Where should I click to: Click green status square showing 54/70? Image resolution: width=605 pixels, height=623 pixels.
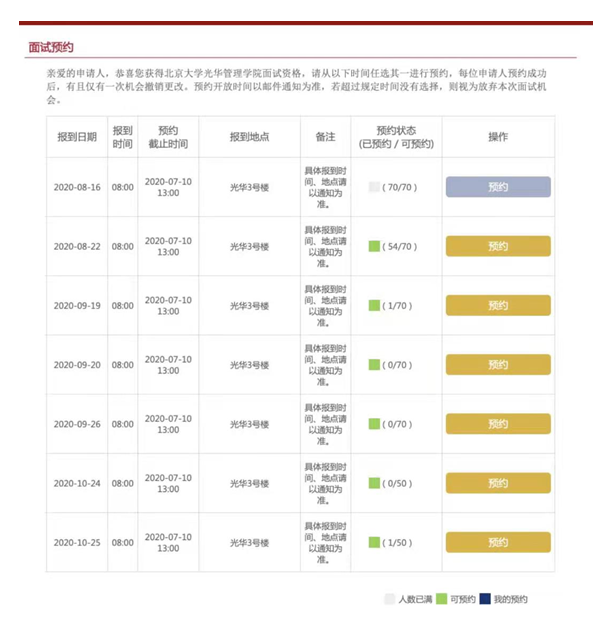374,246
